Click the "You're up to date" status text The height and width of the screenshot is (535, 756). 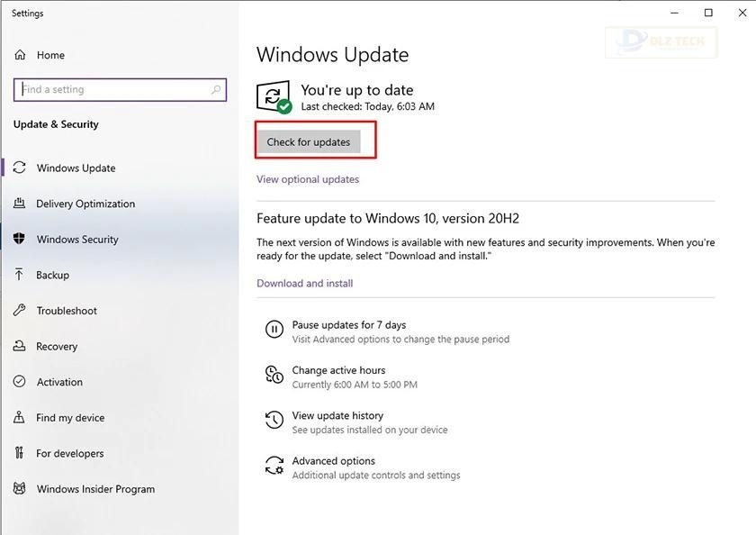[356, 90]
